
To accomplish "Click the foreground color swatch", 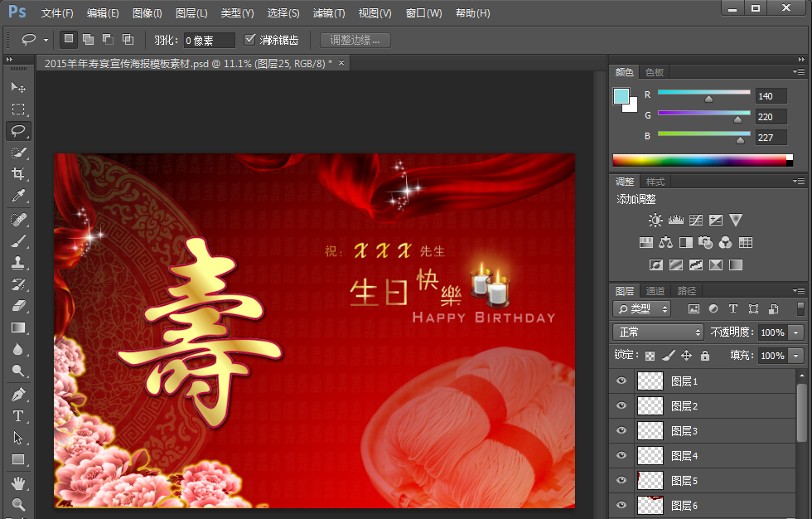I will [621, 96].
